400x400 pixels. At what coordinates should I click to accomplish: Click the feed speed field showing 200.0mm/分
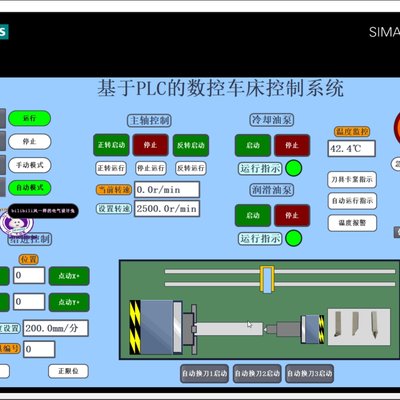(x=56, y=328)
